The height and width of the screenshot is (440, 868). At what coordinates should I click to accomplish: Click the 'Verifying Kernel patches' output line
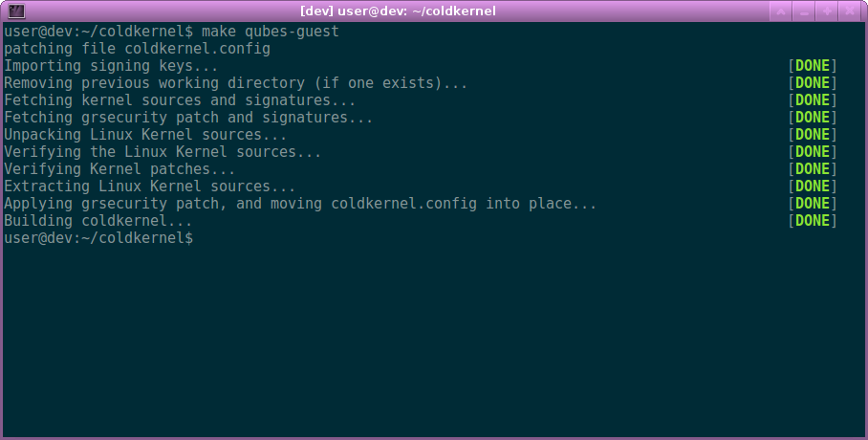coord(119,169)
